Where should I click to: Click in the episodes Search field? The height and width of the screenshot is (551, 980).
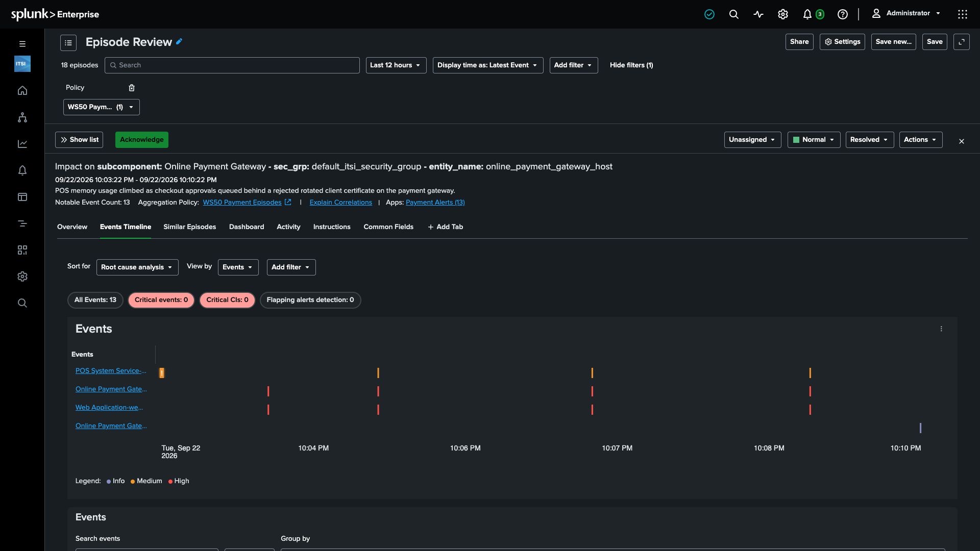coord(232,65)
